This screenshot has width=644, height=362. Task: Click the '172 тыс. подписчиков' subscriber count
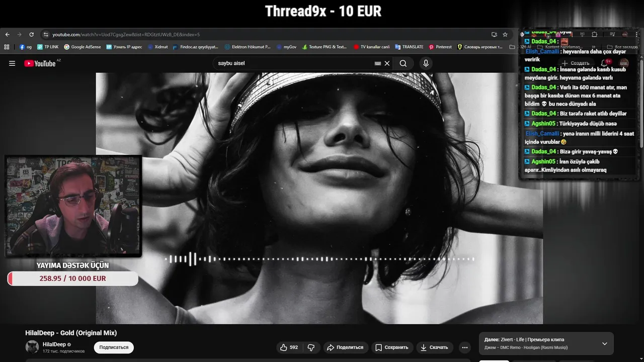tap(64, 351)
